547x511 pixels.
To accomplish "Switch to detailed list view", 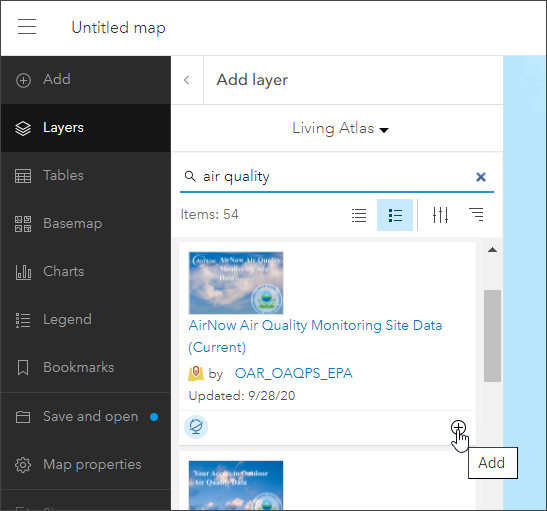I will tap(395, 215).
